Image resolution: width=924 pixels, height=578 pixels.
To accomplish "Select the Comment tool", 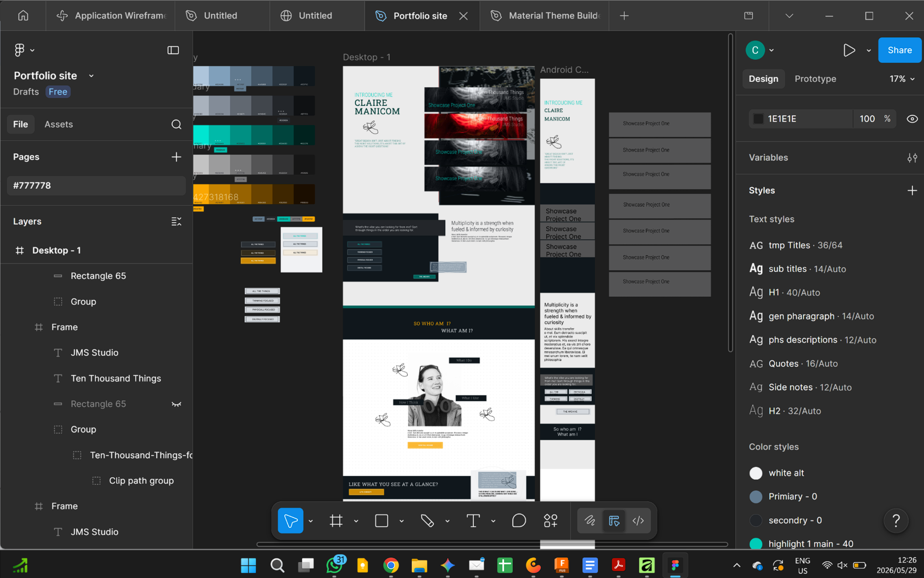I will 519,521.
